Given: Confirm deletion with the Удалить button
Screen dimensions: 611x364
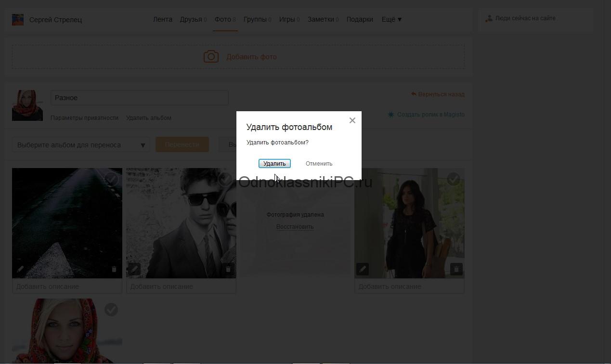Looking at the screenshot, I should coord(274,164).
